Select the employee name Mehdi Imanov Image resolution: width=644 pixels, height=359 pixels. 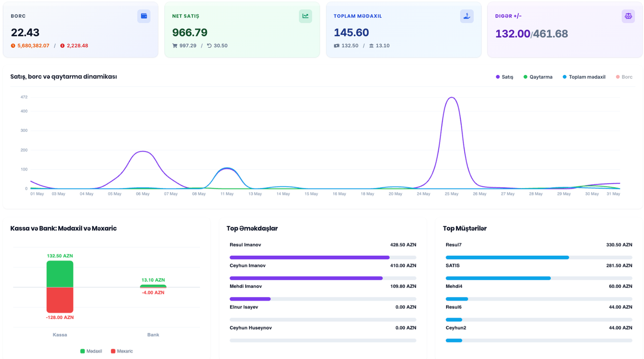[x=246, y=286]
